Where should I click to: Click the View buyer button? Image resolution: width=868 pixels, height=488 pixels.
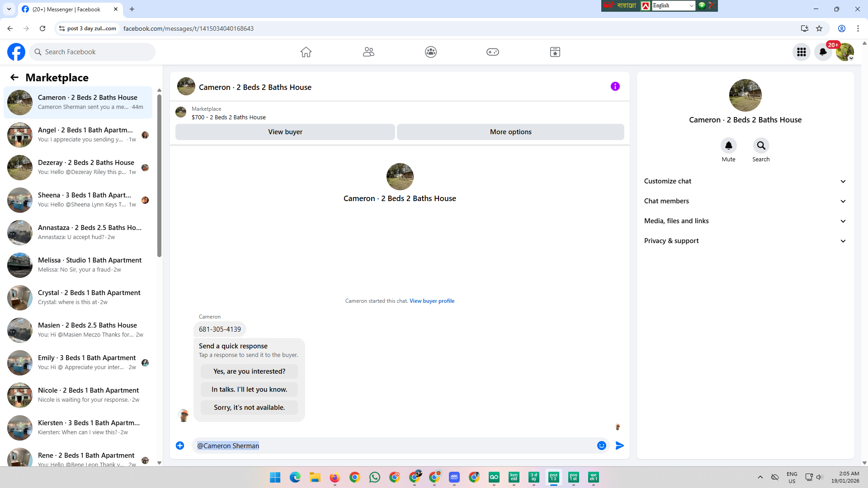[285, 132]
